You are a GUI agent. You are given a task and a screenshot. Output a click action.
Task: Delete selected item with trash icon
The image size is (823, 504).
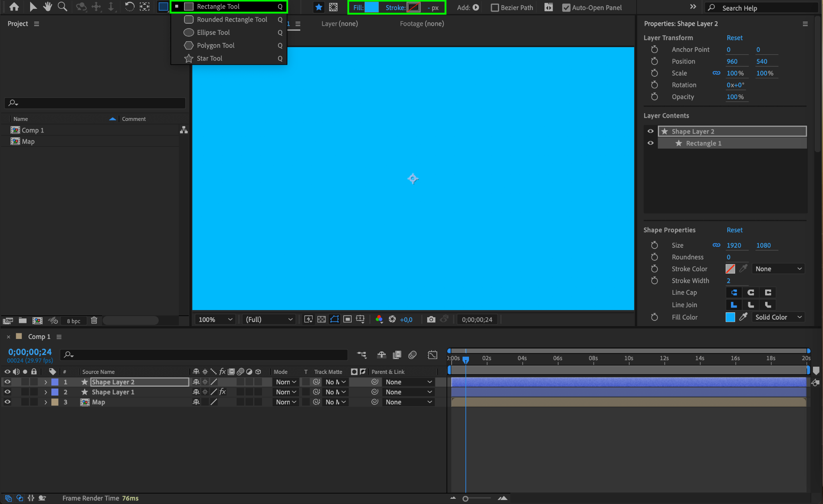(x=94, y=320)
